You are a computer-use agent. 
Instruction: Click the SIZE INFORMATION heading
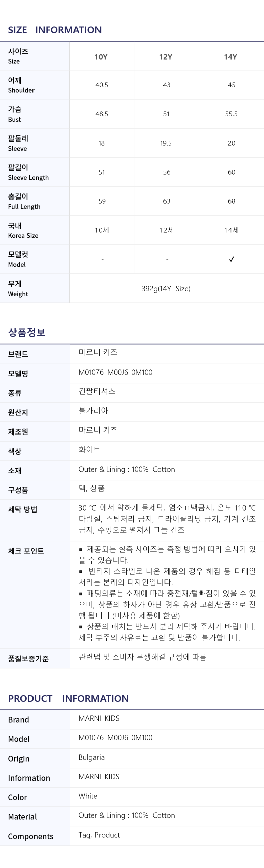[55, 30]
